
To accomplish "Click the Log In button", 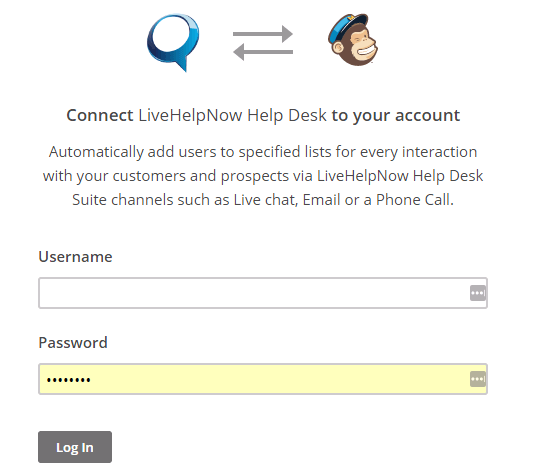I will tap(75, 447).
